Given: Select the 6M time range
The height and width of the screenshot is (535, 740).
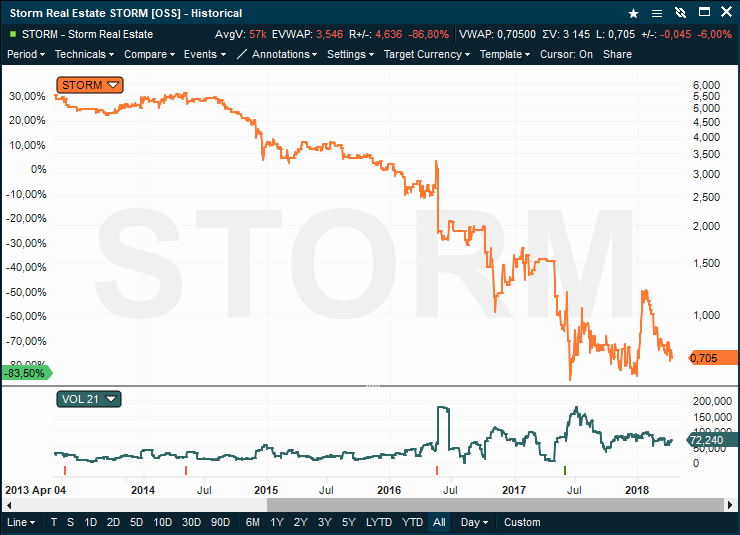Looking at the screenshot, I should (252, 522).
